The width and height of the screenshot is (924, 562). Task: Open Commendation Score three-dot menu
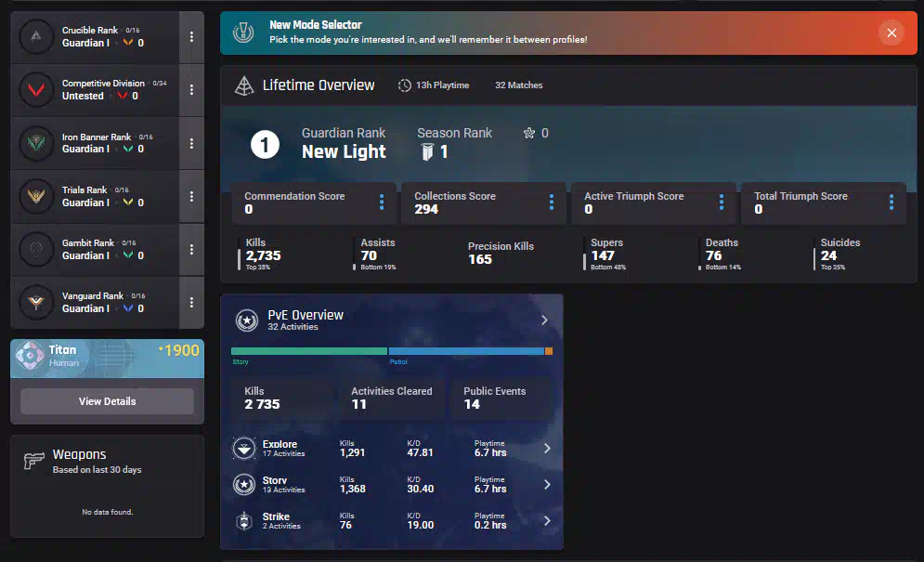(382, 203)
